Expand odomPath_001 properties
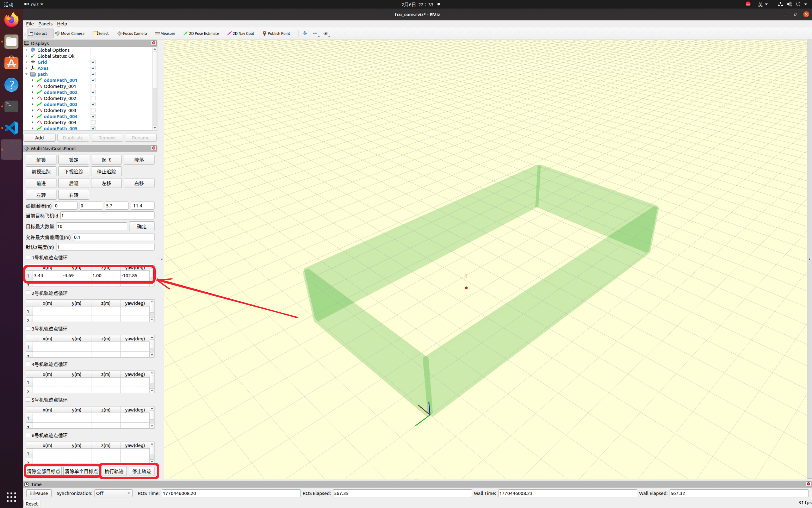Viewport: 812px width, 508px height. point(33,80)
